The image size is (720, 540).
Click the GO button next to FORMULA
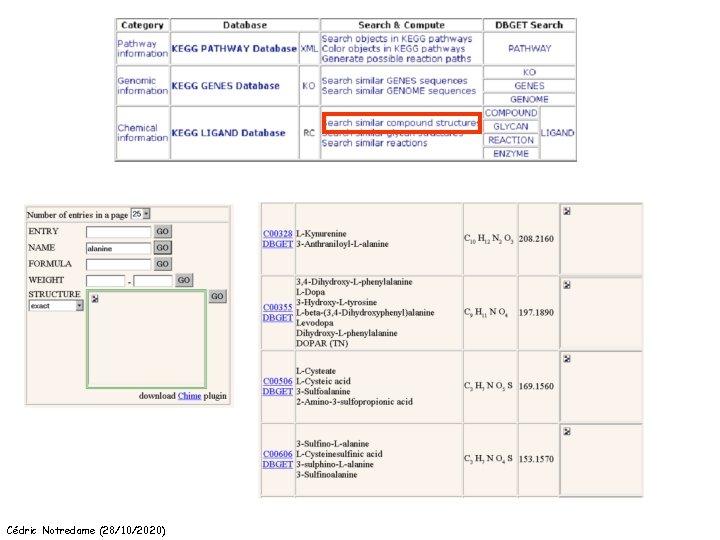coord(163,264)
